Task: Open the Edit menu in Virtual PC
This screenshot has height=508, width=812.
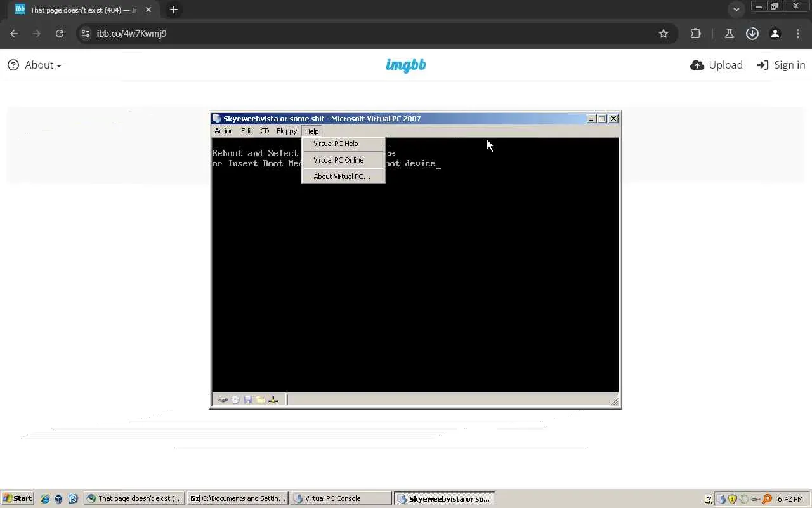Action: [x=247, y=131]
